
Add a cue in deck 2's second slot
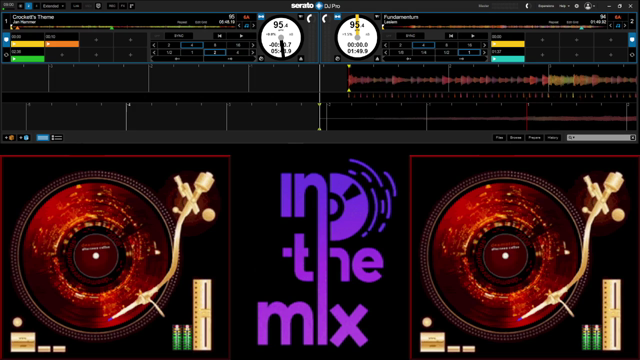click(542, 40)
